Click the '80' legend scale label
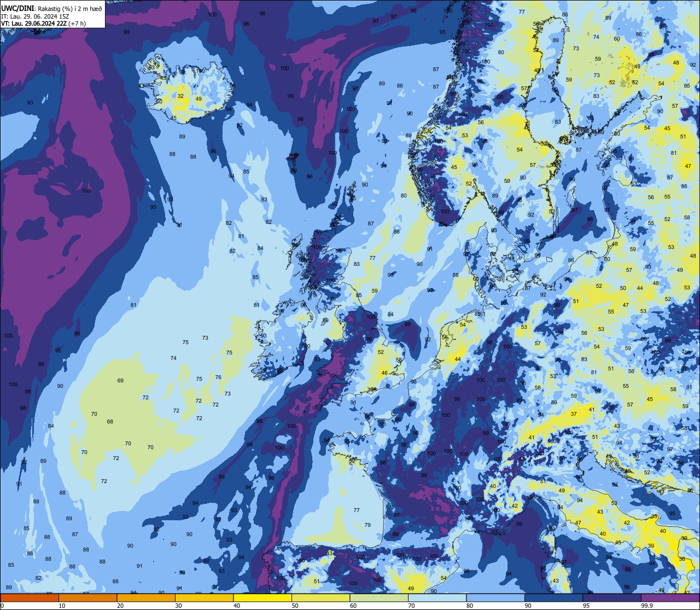 pyautogui.click(x=469, y=606)
